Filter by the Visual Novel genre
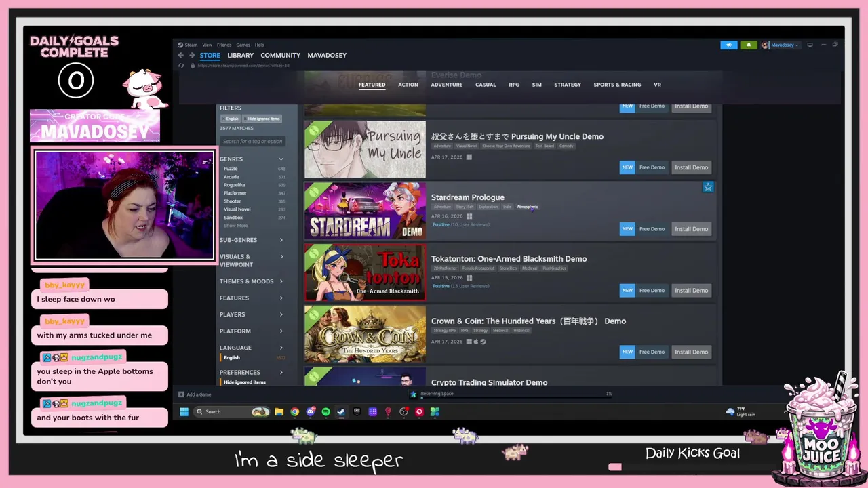Image resolution: width=868 pixels, height=488 pixels. [254, 209]
